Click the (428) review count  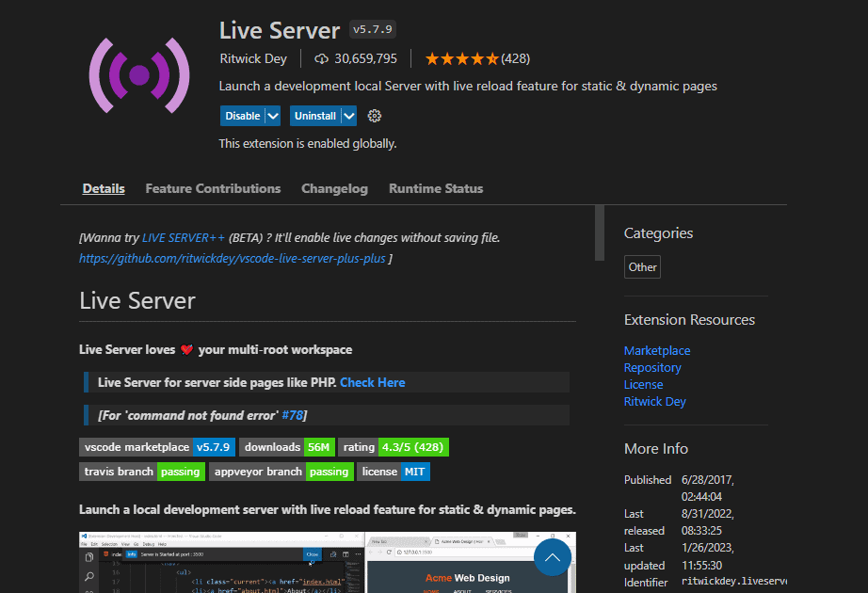pos(515,58)
